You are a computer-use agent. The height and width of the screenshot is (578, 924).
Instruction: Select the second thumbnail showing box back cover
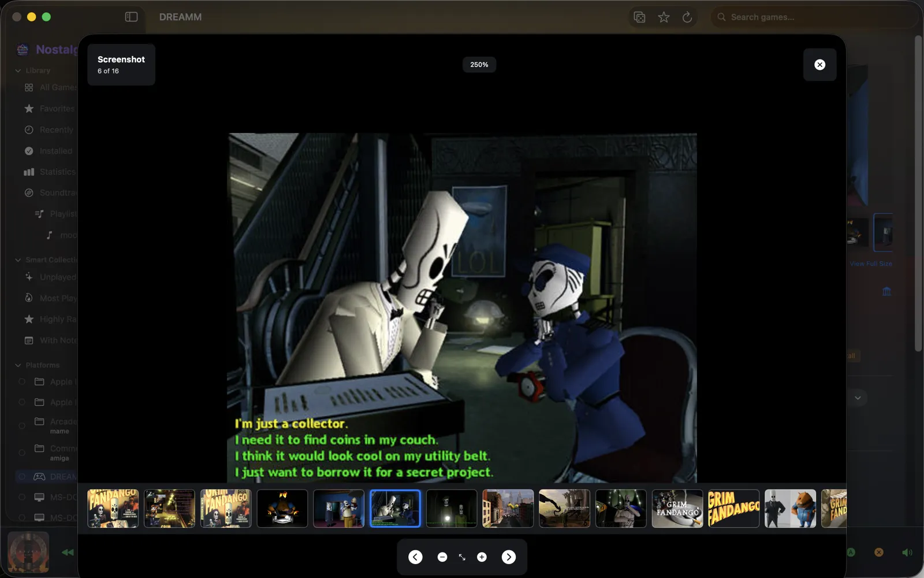[x=170, y=509]
